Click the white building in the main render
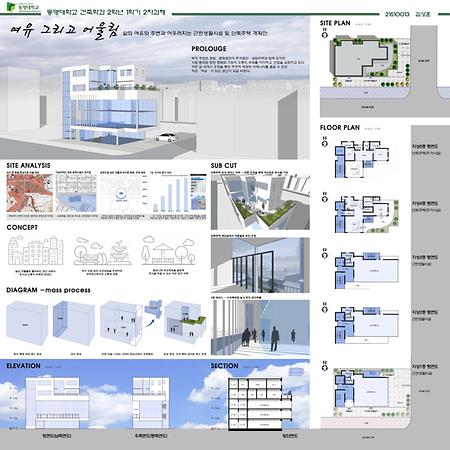The image size is (450, 450). [x=110, y=103]
